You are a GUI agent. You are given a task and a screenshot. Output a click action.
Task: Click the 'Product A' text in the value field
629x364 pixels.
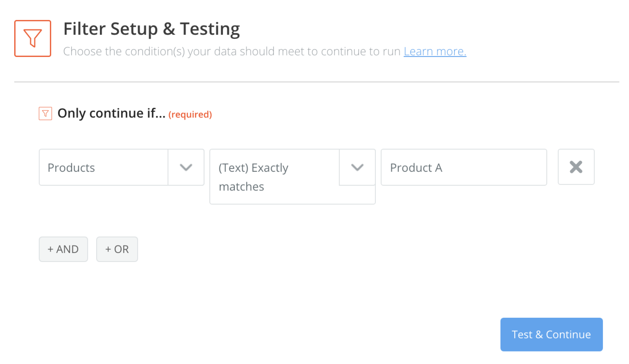(x=416, y=168)
